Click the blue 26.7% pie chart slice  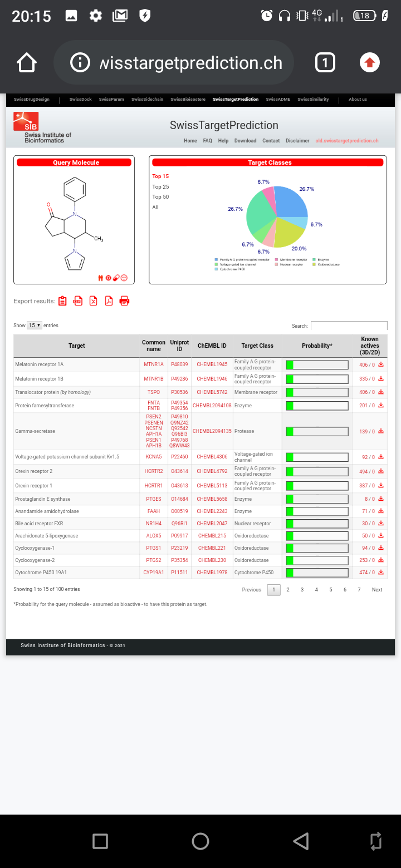coord(291,201)
